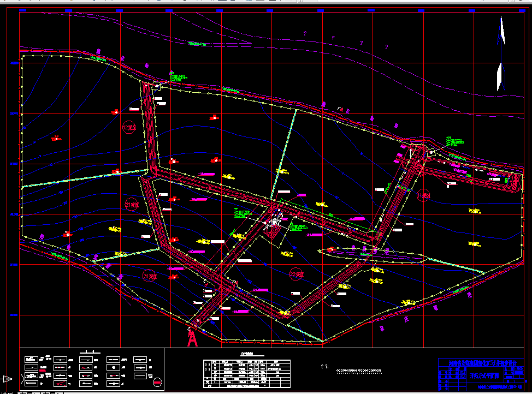Image resolution: width=532 pixels, height=394 pixels.
Task: Select the red fan symbol in legend
Action: point(60,384)
